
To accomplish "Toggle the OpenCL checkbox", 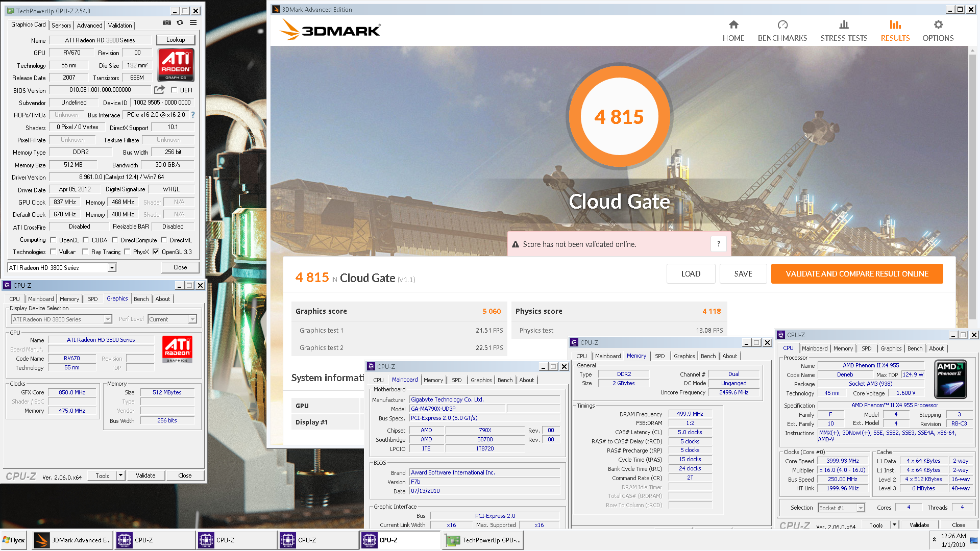I will coord(53,240).
